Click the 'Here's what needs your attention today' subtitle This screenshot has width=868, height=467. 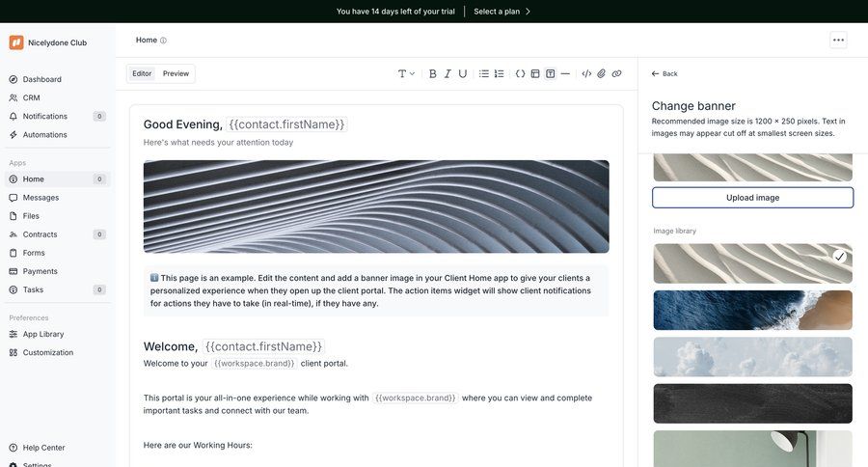[218, 143]
